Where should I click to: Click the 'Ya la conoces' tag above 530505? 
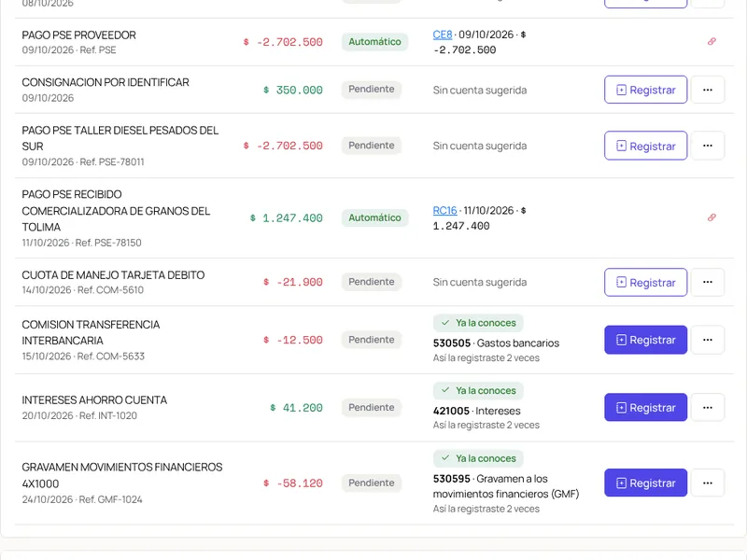click(x=478, y=323)
